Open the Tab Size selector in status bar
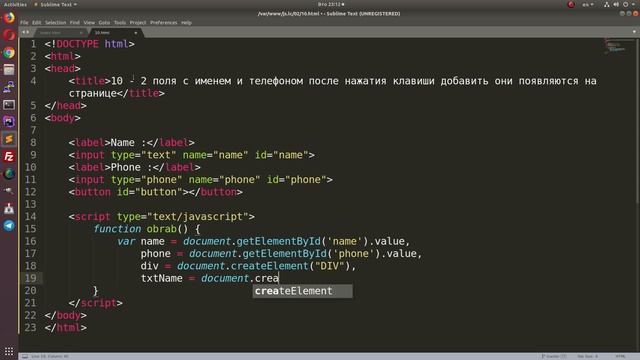640x360 pixels. tap(587, 356)
